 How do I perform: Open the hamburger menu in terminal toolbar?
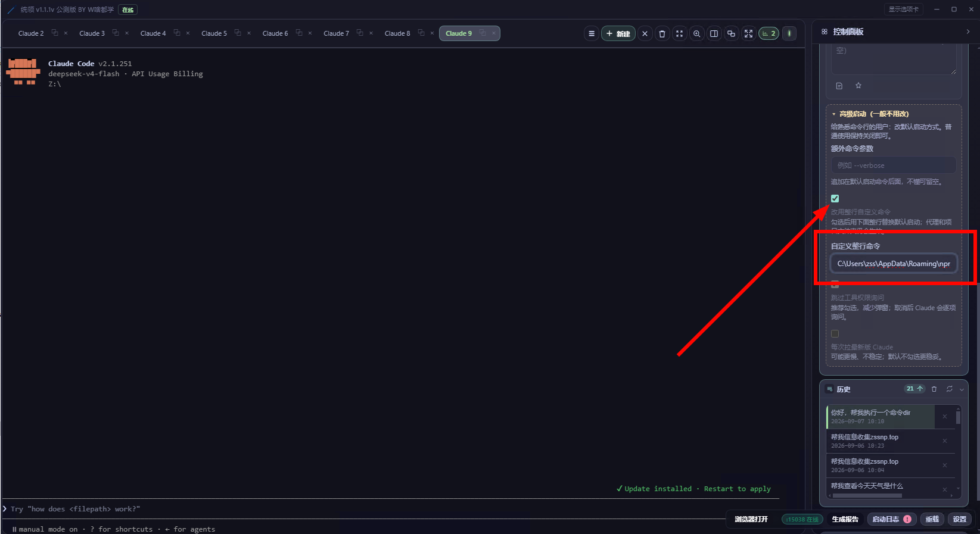(x=592, y=34)
